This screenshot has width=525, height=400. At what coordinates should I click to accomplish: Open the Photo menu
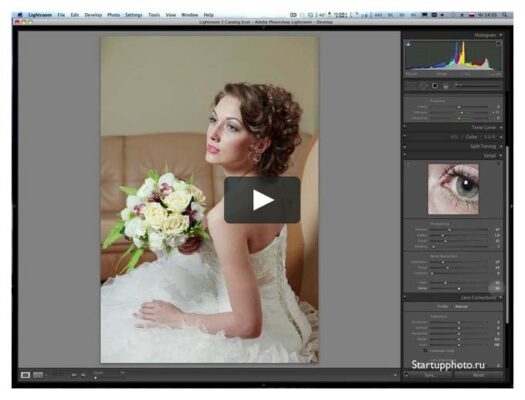[x=114, y=15]
